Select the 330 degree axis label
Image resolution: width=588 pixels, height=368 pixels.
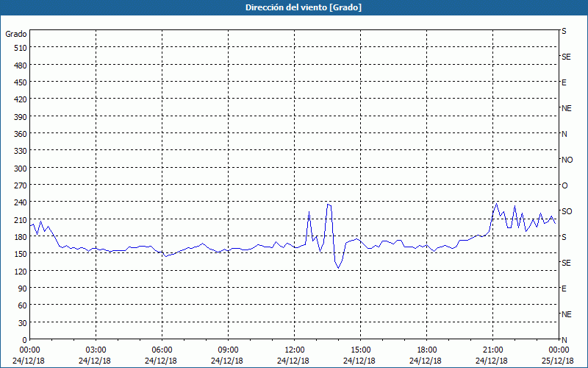[x=21, y=151]
